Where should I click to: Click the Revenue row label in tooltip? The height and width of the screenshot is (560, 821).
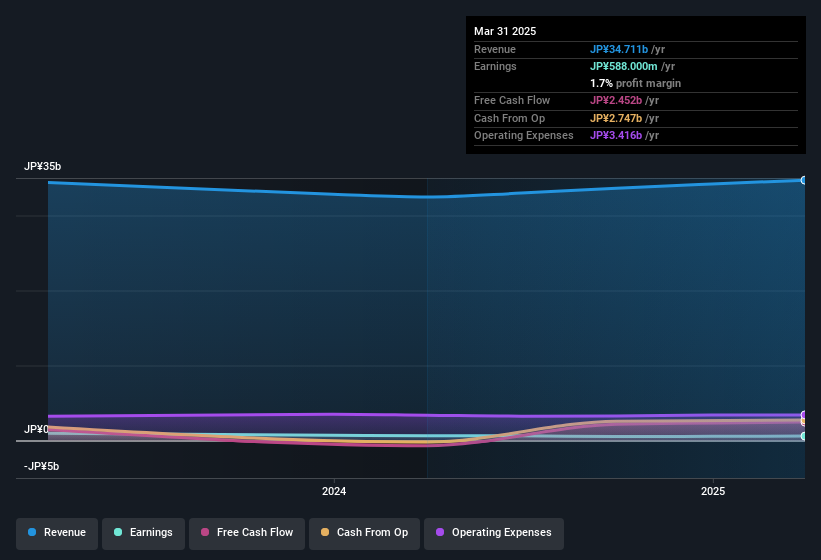495,49
